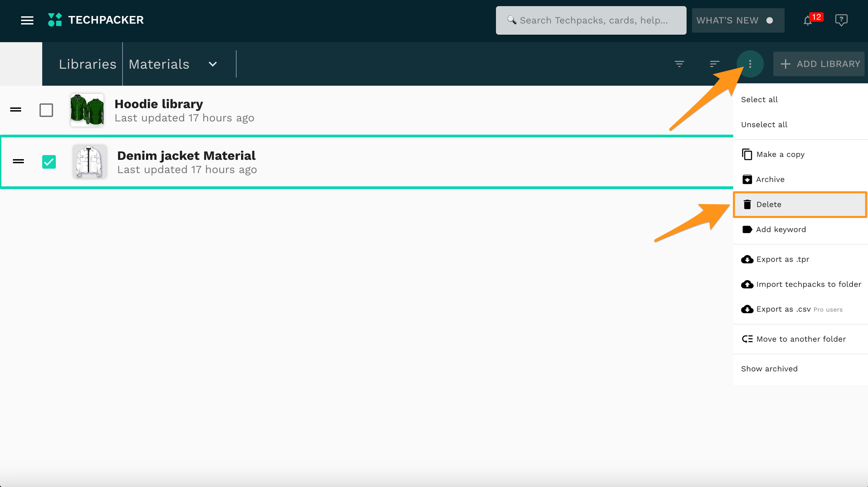Select Move to another folder
The width and height of the screenshot is (868, 487).
tap(800, 339)
